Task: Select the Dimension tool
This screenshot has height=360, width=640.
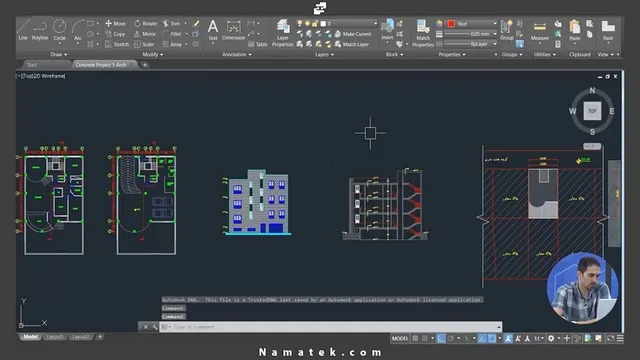Action: click(233, 30)
